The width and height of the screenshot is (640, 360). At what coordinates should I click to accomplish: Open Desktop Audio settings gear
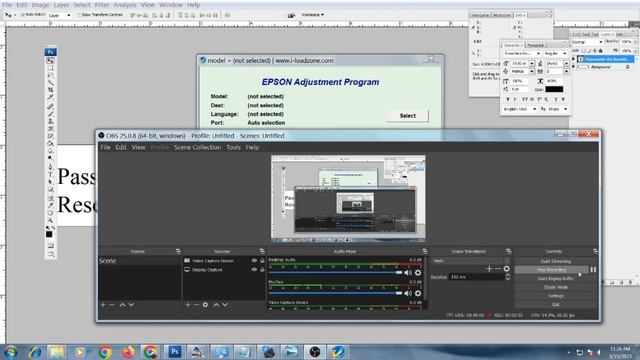pyautogui.click(x=418, y=273)
